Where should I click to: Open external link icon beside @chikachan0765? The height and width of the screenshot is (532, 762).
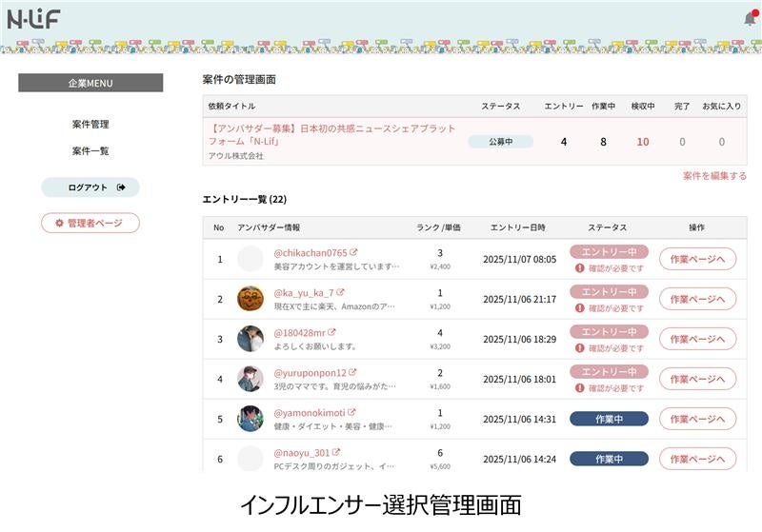tap(353, 253)
